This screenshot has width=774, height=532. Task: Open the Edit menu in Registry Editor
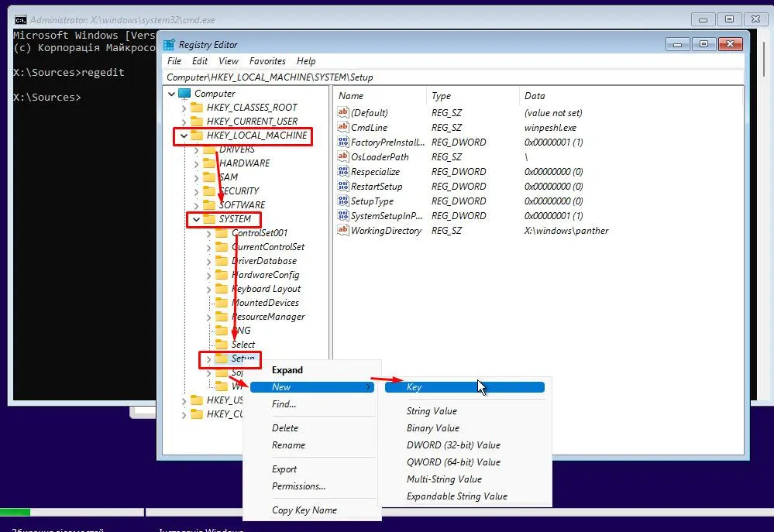199,61
